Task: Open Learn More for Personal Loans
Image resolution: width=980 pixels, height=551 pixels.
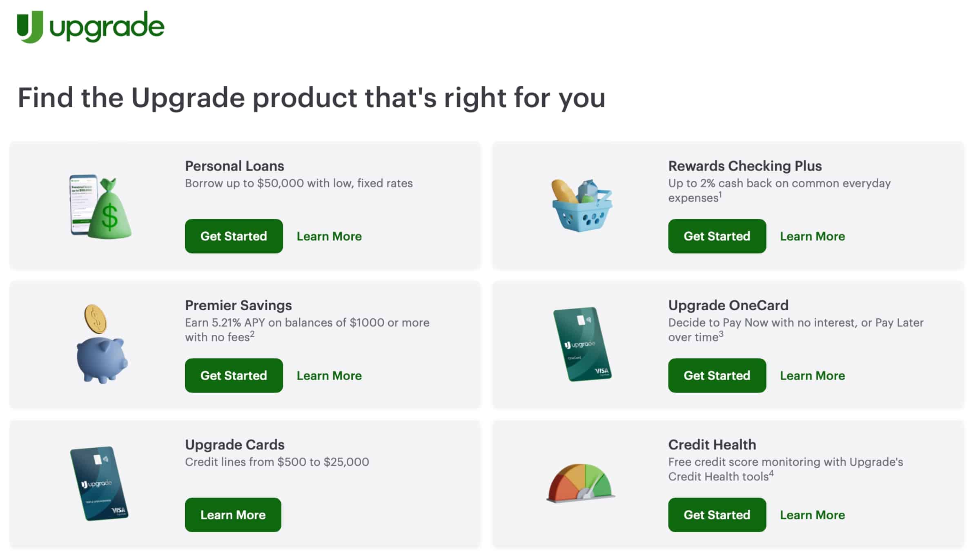Action: pyautogui.click(x=329, y=236)
